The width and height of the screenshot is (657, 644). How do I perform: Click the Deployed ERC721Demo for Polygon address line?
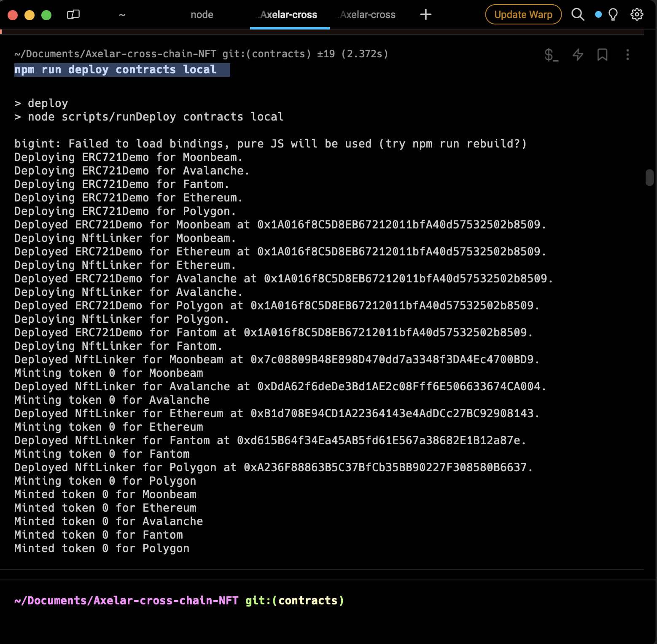coord(277,306)
